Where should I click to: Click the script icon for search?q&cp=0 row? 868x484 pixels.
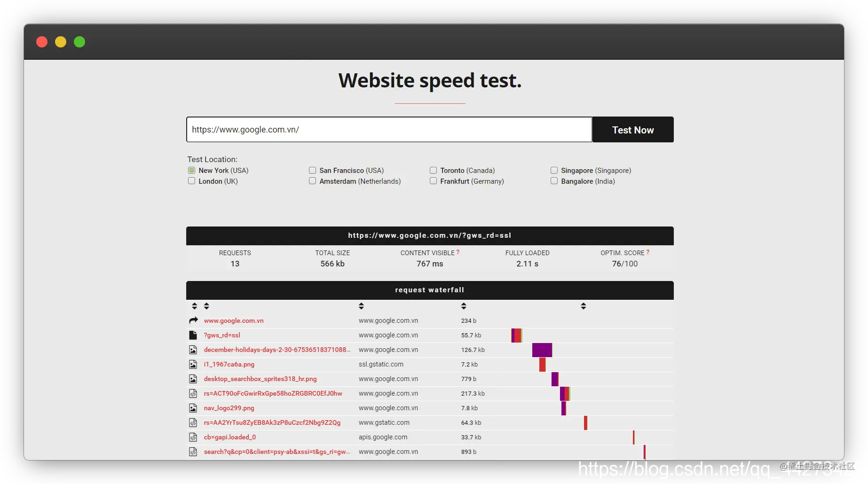pyautogui.click(x=193, y=452)
